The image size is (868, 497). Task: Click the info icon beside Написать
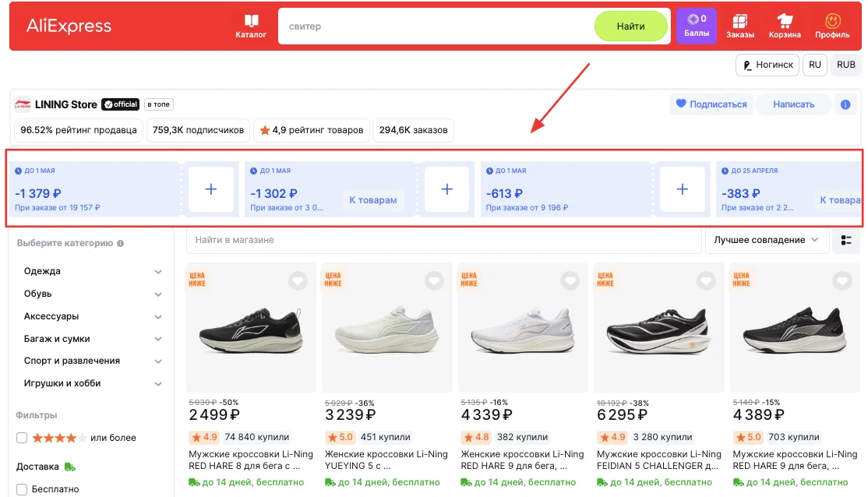845,104
